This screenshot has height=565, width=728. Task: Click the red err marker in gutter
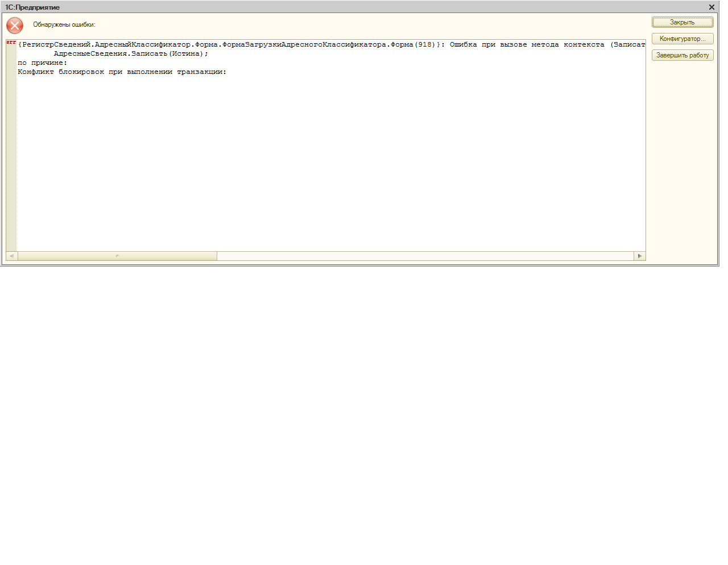[11, 43]
